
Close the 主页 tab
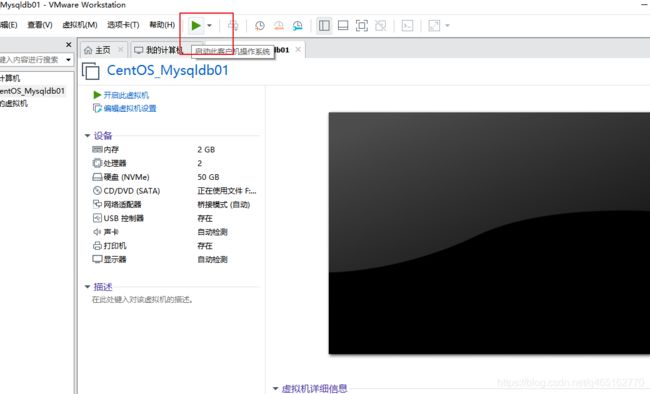click(121, 50)
